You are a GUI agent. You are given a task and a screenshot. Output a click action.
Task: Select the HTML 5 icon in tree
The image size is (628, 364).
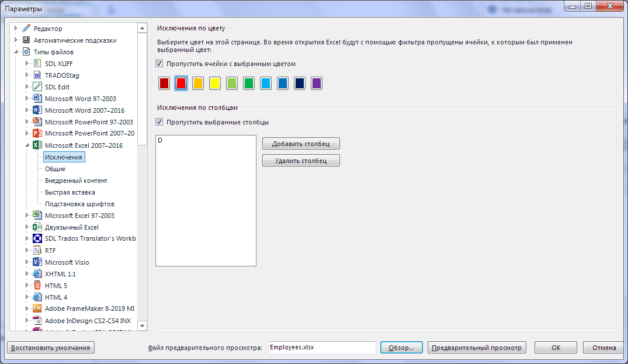click(x=37, y=286)
